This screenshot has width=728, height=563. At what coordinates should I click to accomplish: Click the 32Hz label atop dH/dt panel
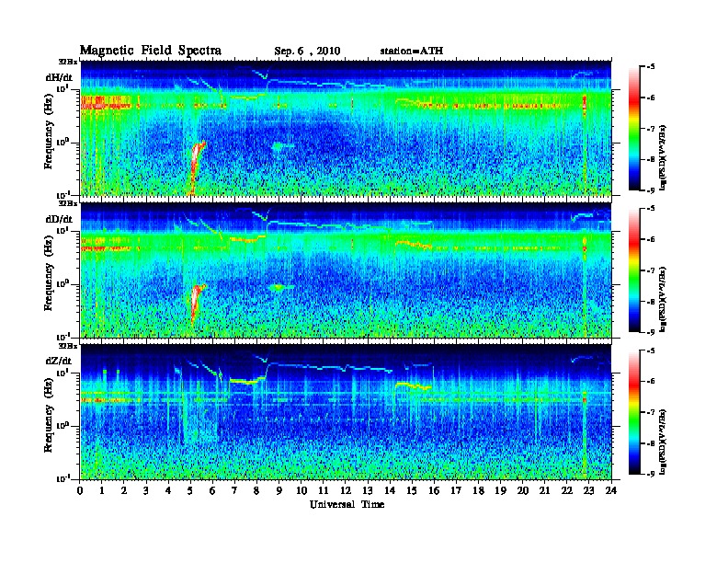68,62
